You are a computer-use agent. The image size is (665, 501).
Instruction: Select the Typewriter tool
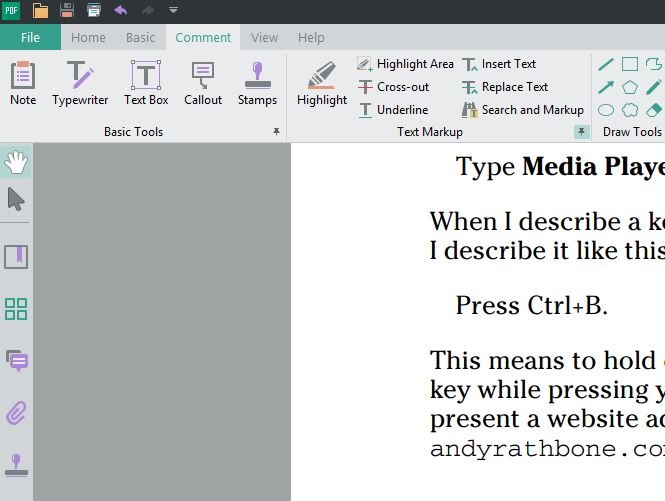click(80, 83)
